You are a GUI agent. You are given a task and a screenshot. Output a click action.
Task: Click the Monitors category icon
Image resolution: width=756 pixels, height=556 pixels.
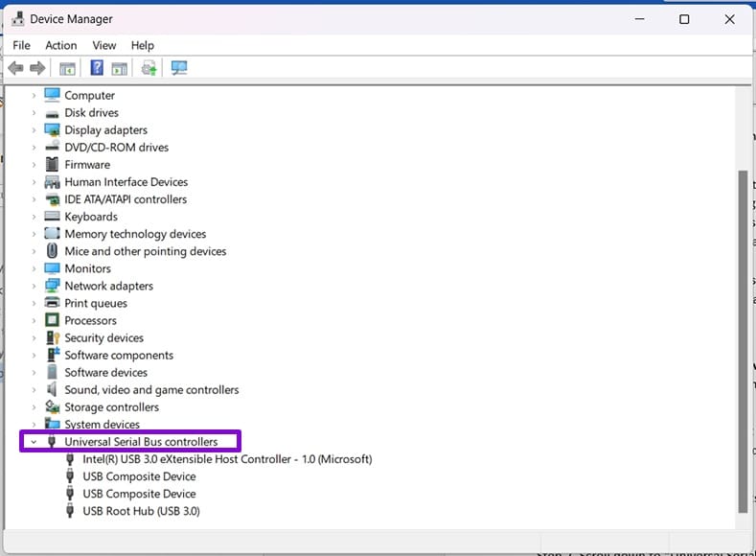click(x=52, y=268)
